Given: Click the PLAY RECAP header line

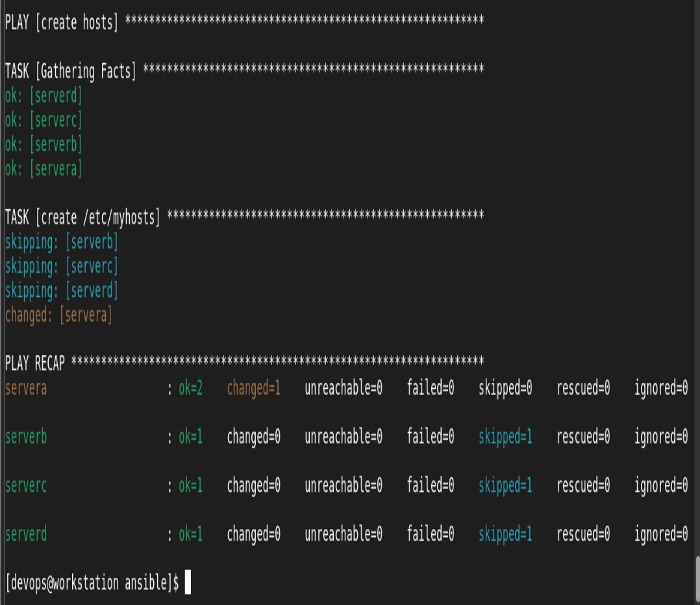Looking at the screenshot, I should click(244, 363).
